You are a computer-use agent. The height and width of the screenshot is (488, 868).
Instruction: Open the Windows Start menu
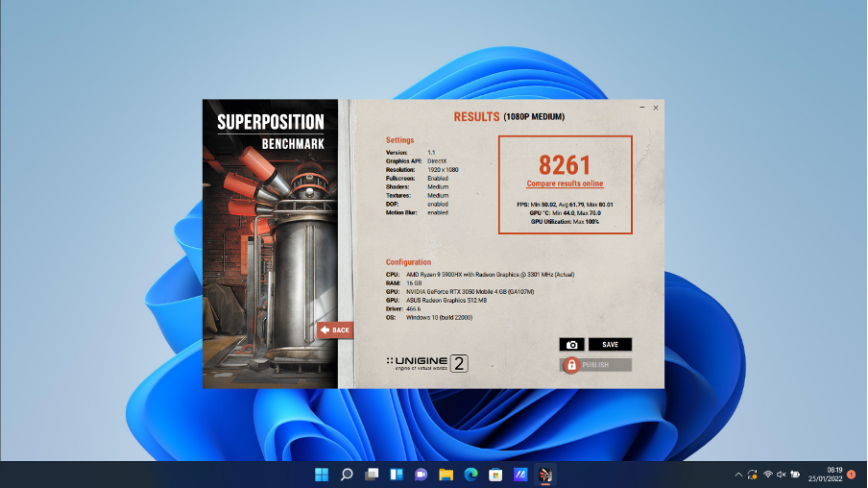pos(322,475)
